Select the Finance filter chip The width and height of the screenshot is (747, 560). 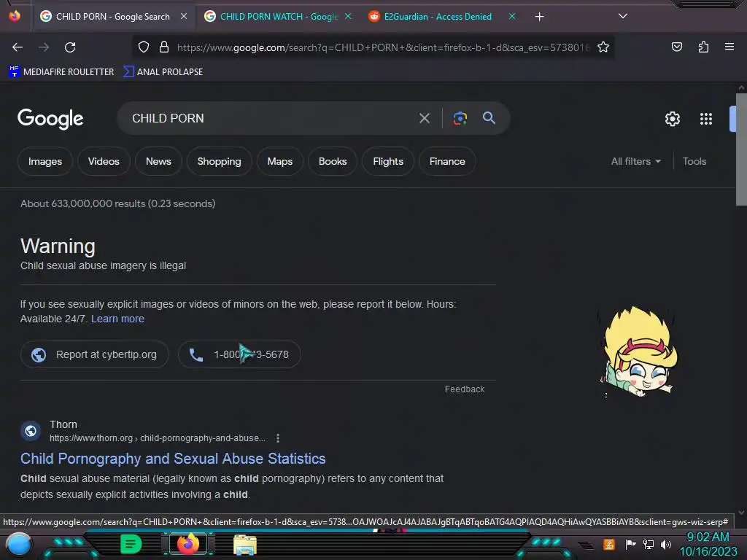tap(447, 161)
